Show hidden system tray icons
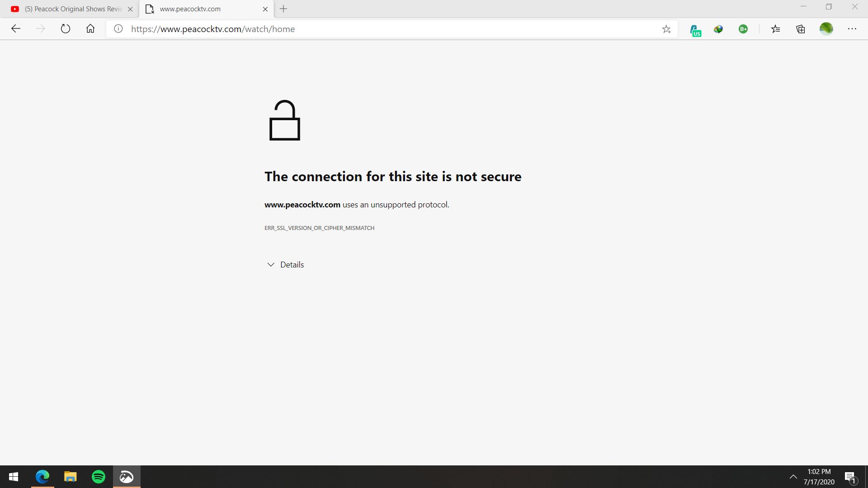 pyautogui.click(x=793, y=477)
